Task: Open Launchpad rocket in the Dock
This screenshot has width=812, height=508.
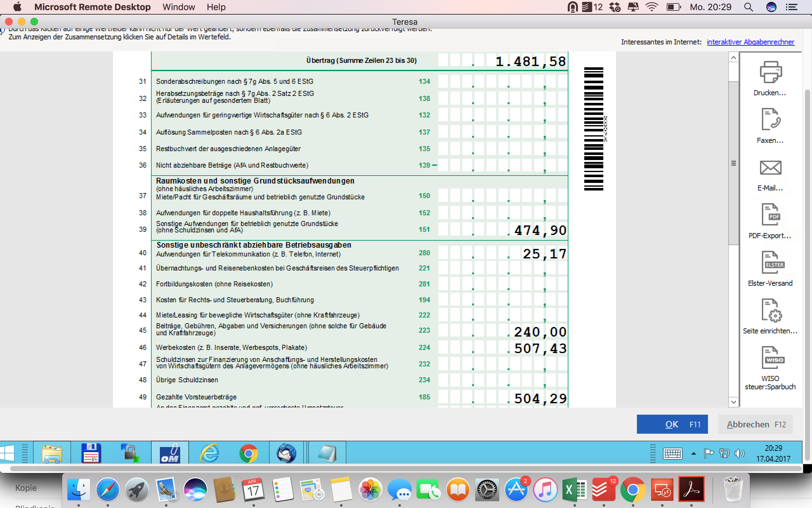Action: pyautogui.click(x=137, y=490)
